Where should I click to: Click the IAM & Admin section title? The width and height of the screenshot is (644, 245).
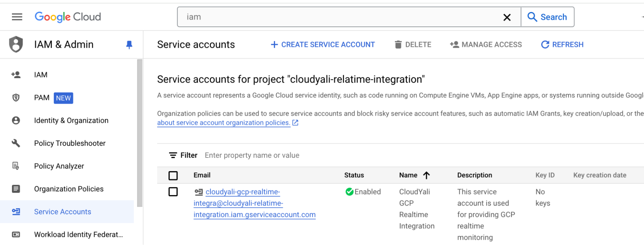[x=64, y=45]
